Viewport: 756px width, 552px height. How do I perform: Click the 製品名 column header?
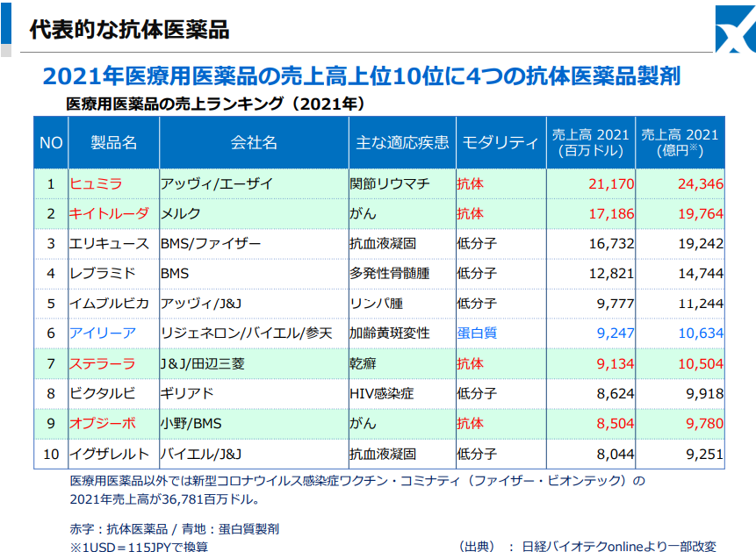click(114, 143)
